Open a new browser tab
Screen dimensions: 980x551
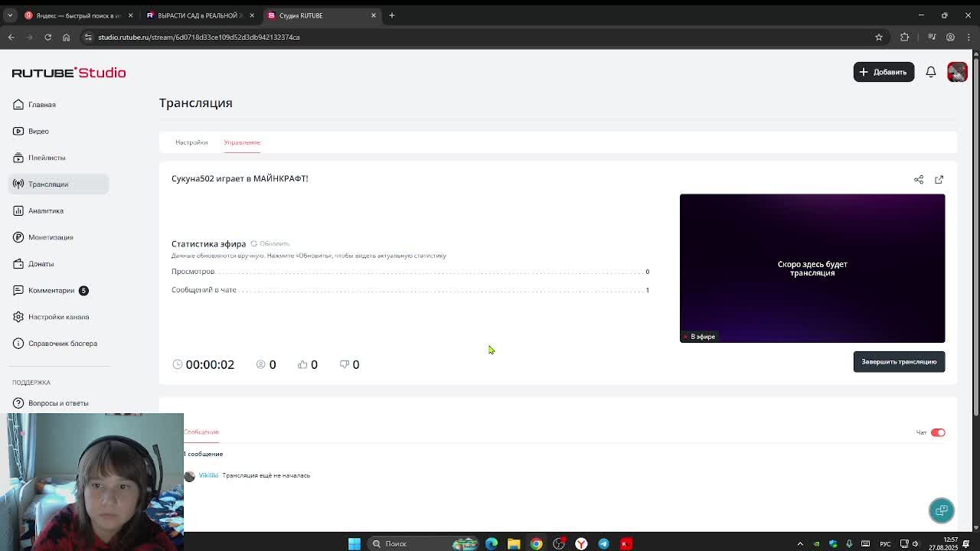tap(391, 15)
